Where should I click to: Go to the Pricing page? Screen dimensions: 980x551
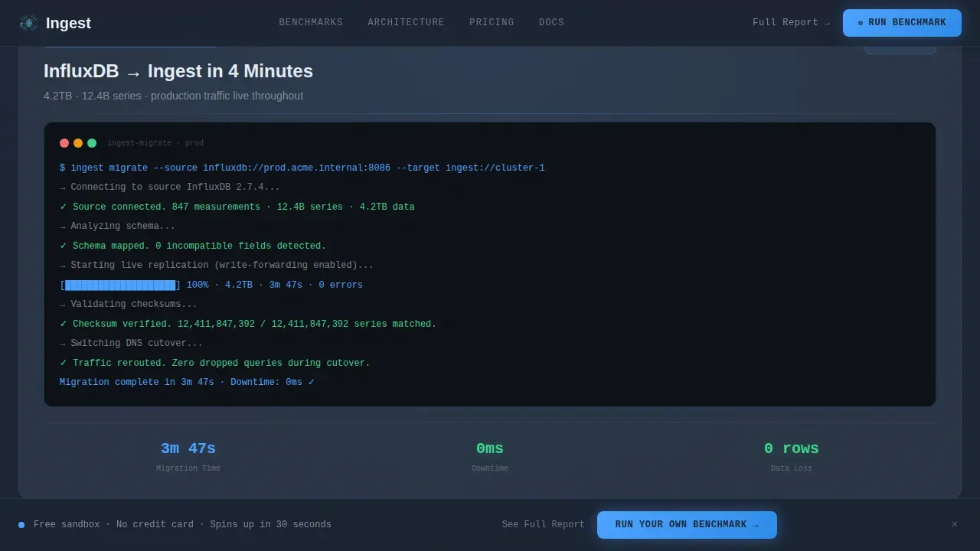(492, 22)
